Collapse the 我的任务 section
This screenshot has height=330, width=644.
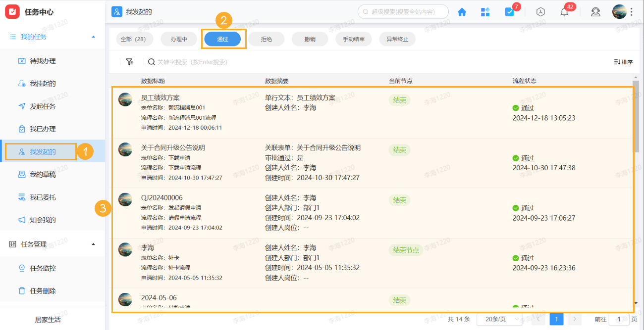(92, 36)
